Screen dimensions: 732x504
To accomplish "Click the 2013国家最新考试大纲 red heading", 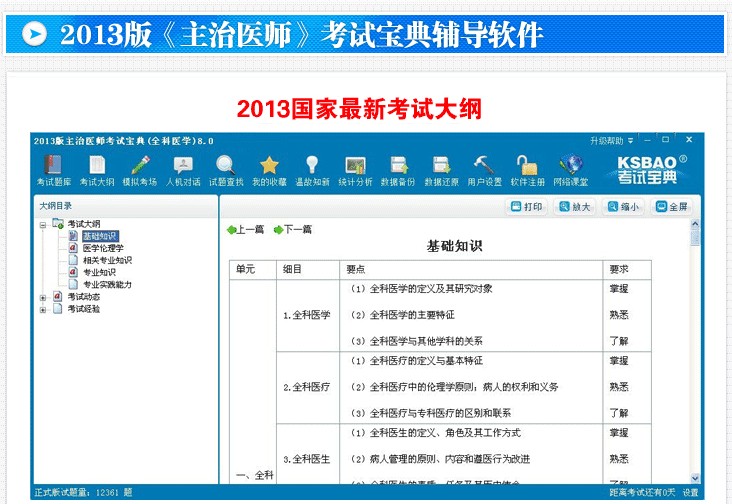I will (x=359, y=109).
